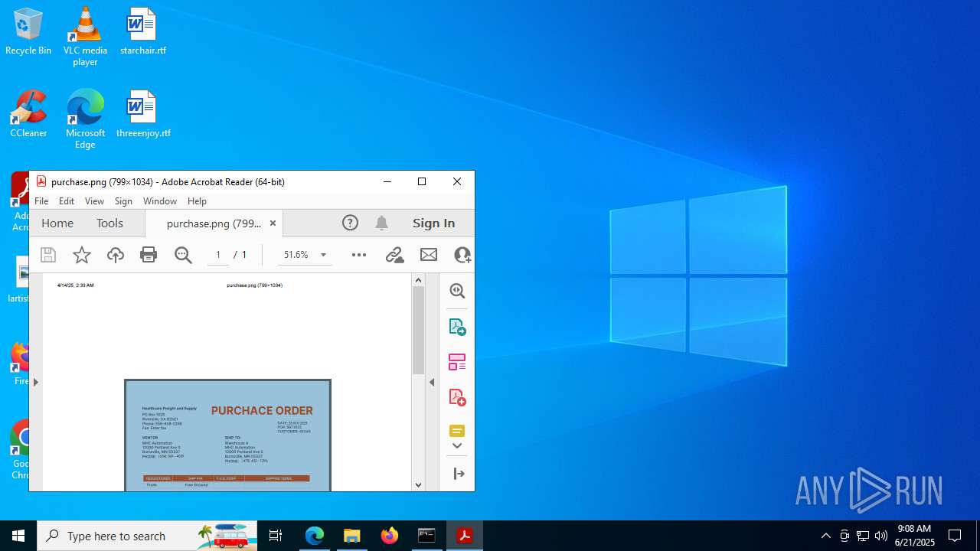
Task: Open the zoom level dropdown arrow
Action: [323, 255]
